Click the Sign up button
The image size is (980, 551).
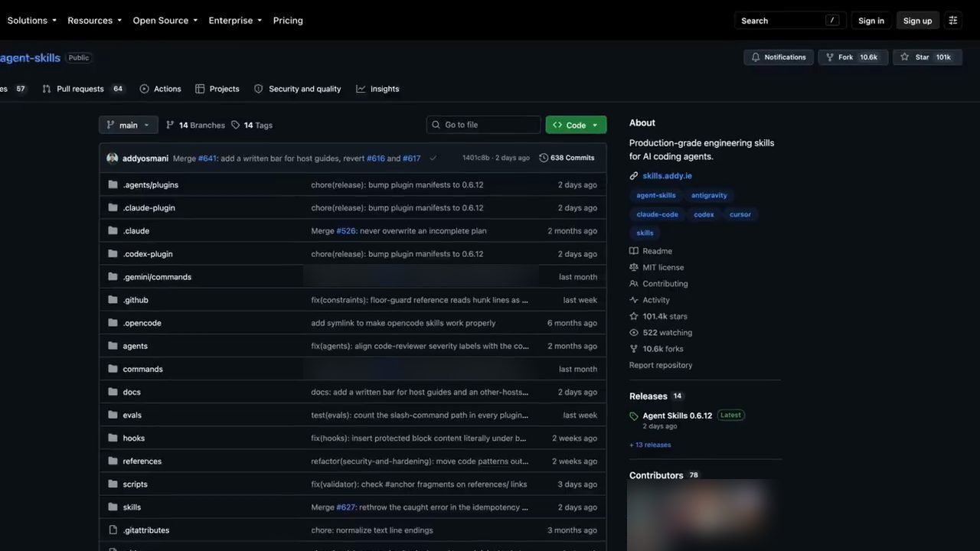click(x=917, y=21)
